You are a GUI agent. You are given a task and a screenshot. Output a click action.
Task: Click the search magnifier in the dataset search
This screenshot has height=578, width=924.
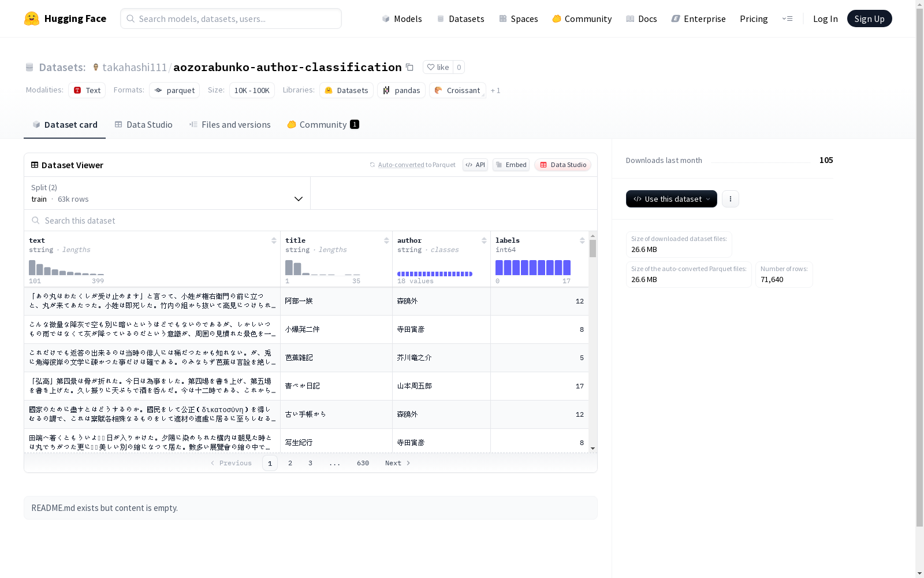(36, 220)
